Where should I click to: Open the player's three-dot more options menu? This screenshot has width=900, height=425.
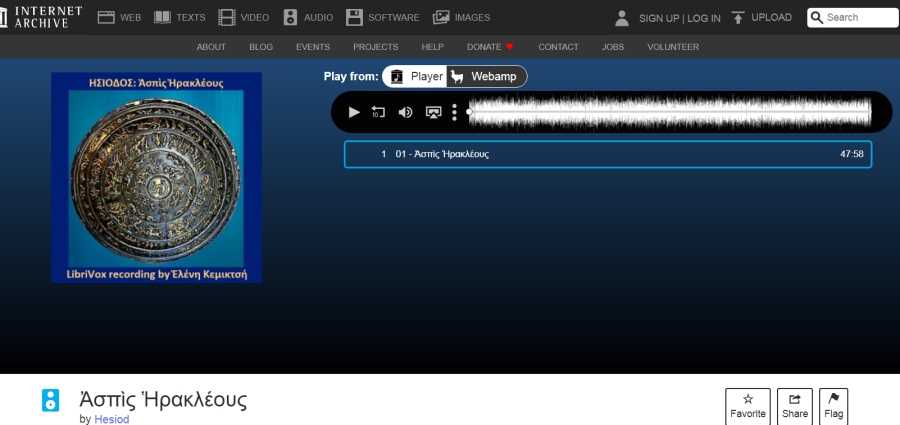[454, 112]
